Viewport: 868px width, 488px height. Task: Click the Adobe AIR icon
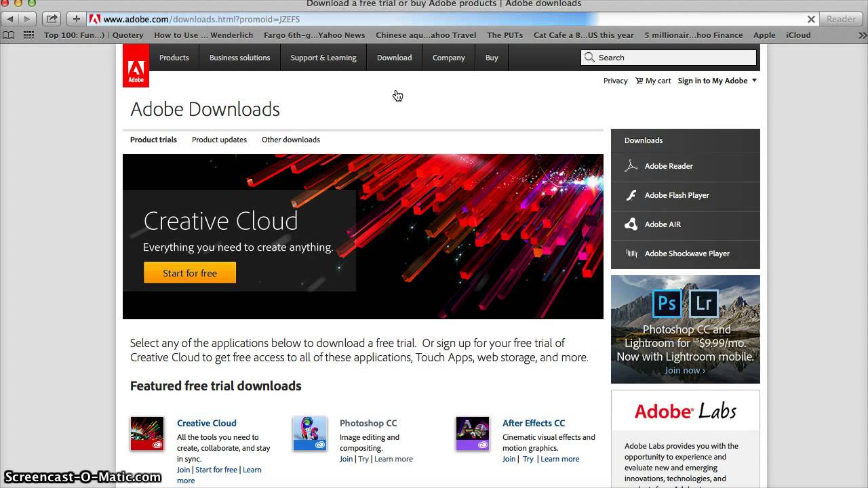click(631, 224)
